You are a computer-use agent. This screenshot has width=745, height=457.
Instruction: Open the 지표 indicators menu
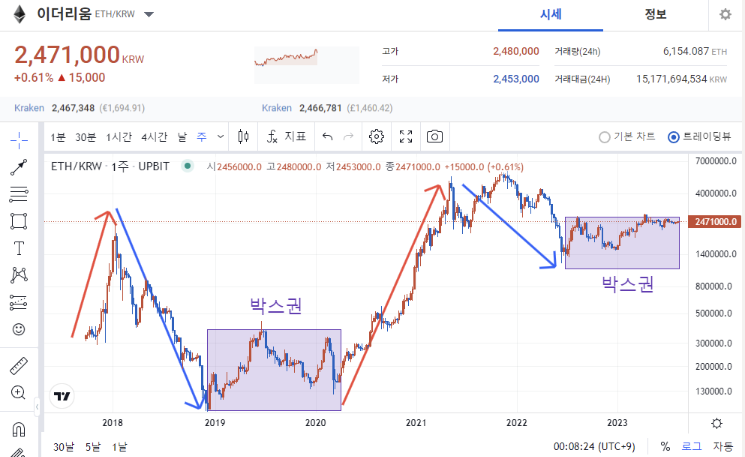point(286,137)
